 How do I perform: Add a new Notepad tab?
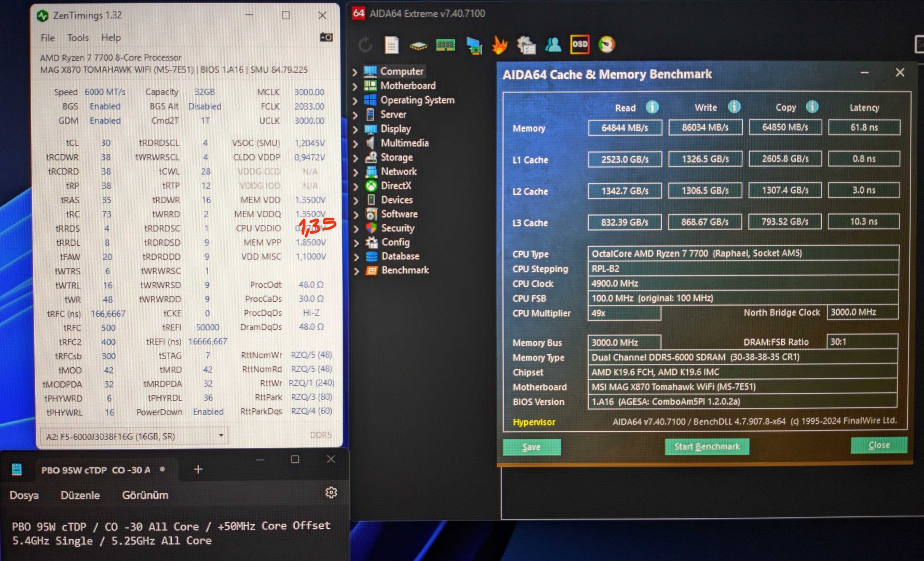pos(198,469)
